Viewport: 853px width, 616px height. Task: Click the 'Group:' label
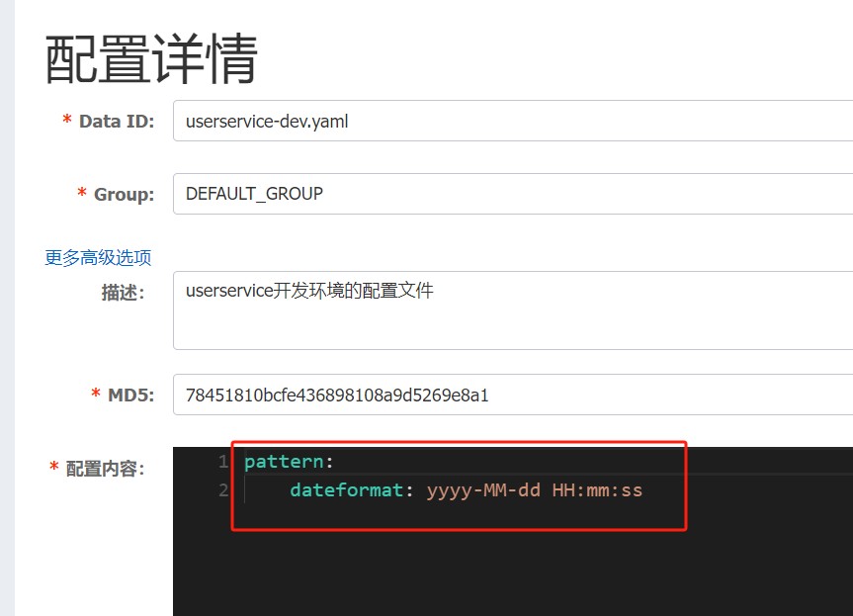pos(124,194)
